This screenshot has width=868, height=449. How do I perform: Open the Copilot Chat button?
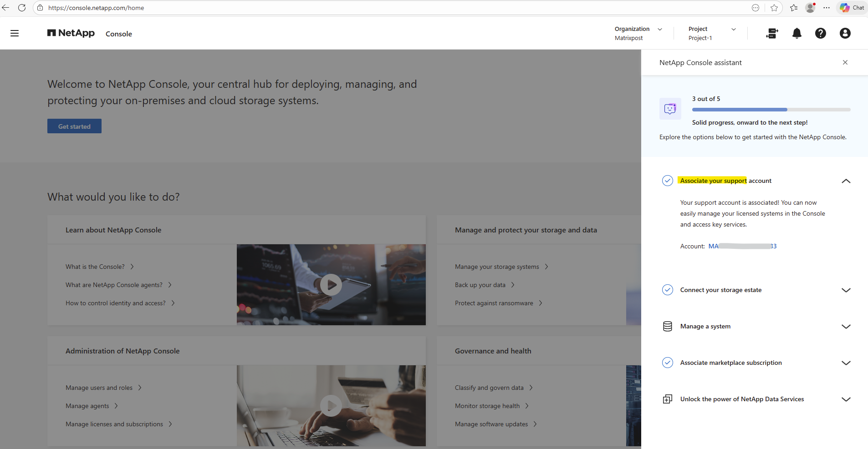pyautogui.click(x=852, y=8)
